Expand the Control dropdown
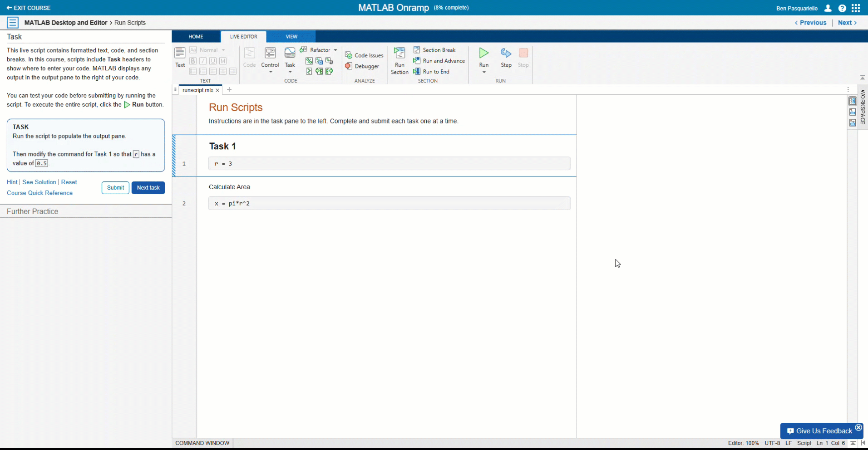The height and width of the screenshot is (450, 868). [270, 72]
